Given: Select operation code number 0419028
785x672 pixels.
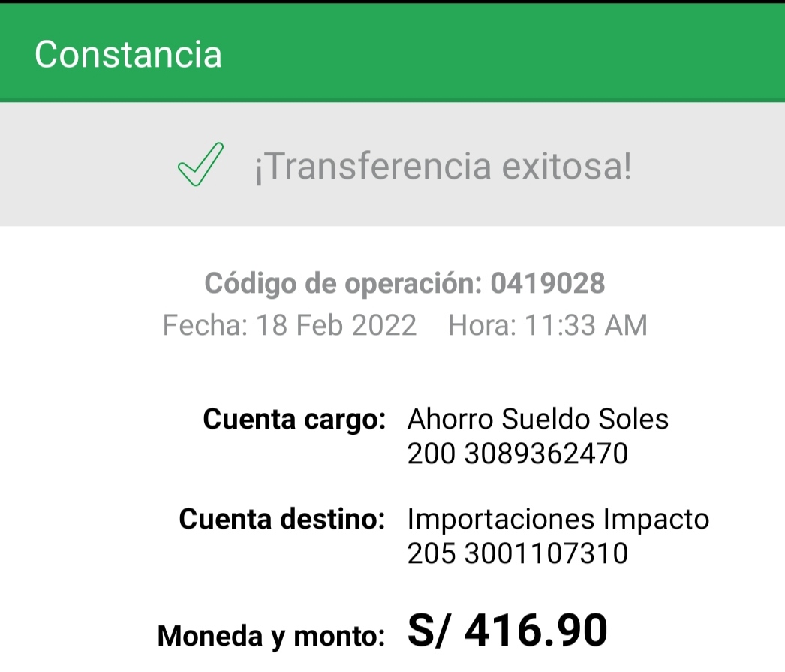Looking at the screenshot, I should pos(548,284).
